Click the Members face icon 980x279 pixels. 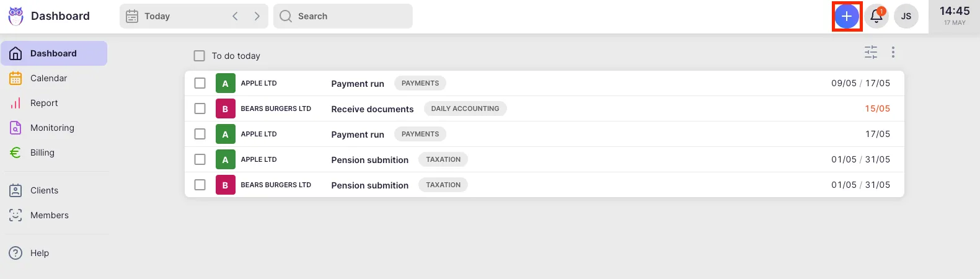tap(15, 215)
